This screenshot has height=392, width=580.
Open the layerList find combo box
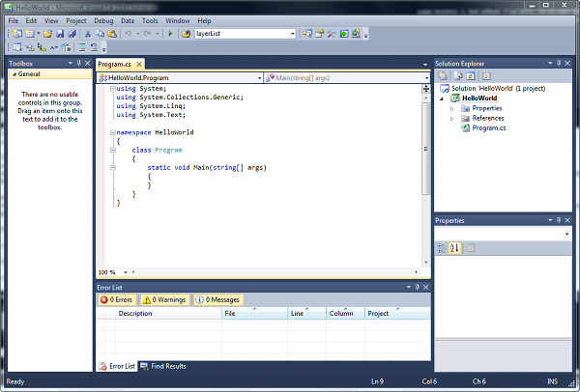pos(292,34)
